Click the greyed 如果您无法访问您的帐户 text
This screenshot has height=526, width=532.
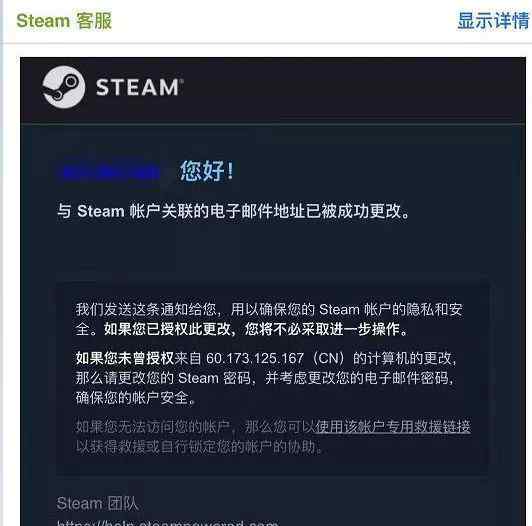point(153,426)
